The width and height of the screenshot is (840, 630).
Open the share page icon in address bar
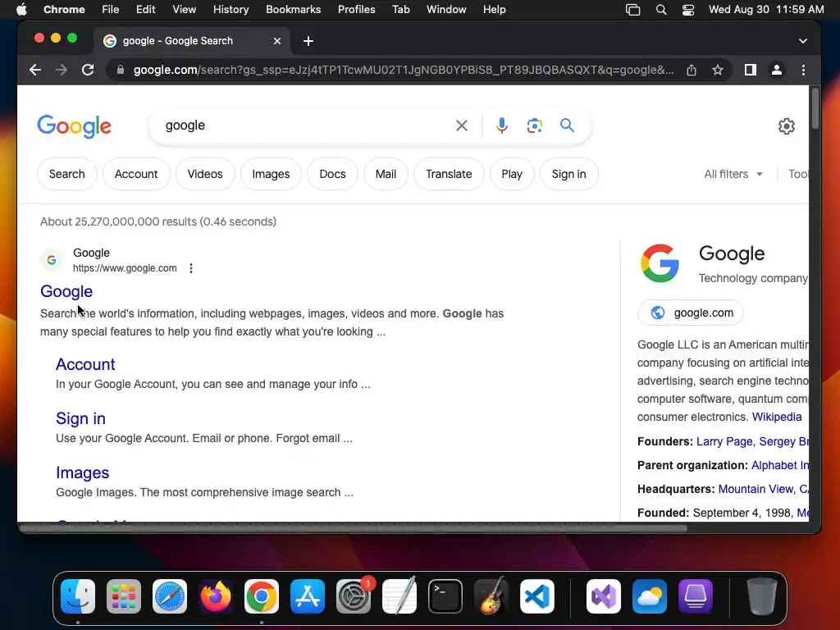pyautogui.click(x=692, y=70)
